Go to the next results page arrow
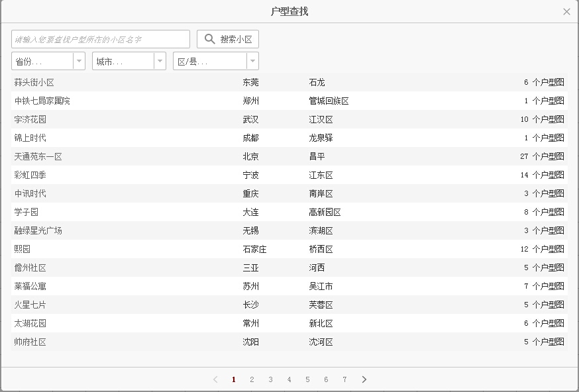The width and height of the screenshot is (579, 392). 364,379
